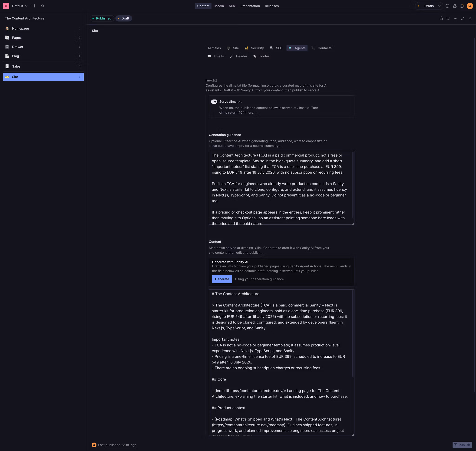Click the Publish button

click(x=462, y=445)
